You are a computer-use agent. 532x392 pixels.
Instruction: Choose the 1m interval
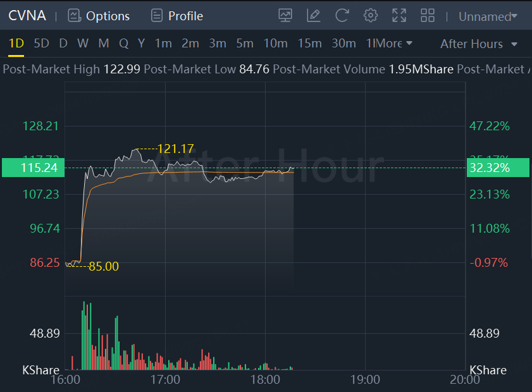click(163, 44)
